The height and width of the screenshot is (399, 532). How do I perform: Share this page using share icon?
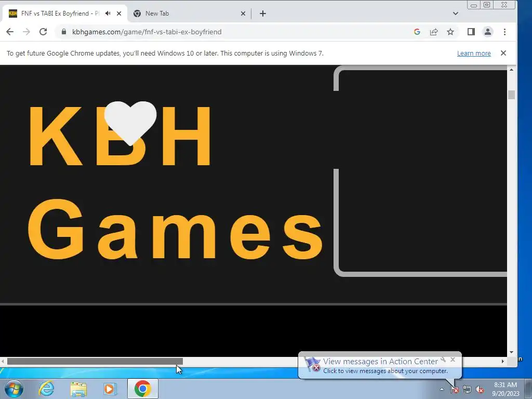(434, 32)
